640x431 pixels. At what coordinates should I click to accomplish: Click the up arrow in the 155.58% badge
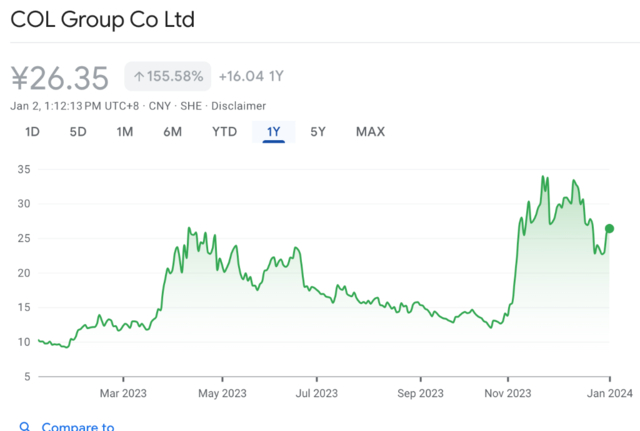(x=138, y=76)
